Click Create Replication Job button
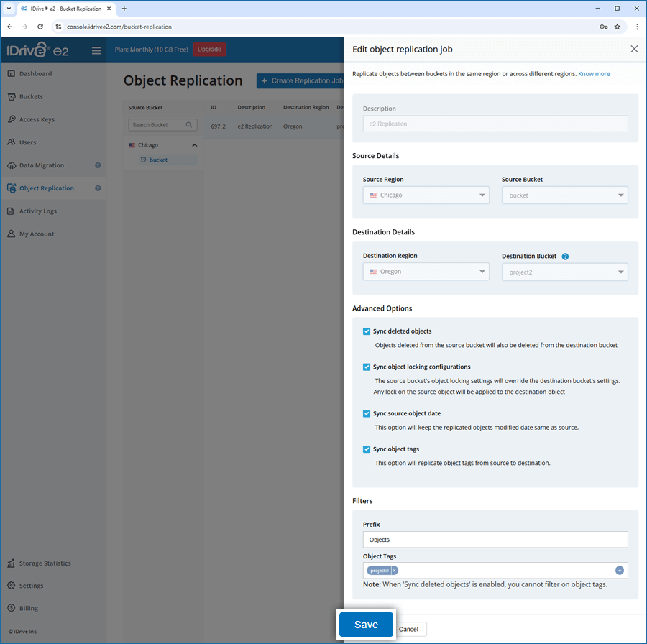The width and height of the screenshot is (647, 644). 300,81
